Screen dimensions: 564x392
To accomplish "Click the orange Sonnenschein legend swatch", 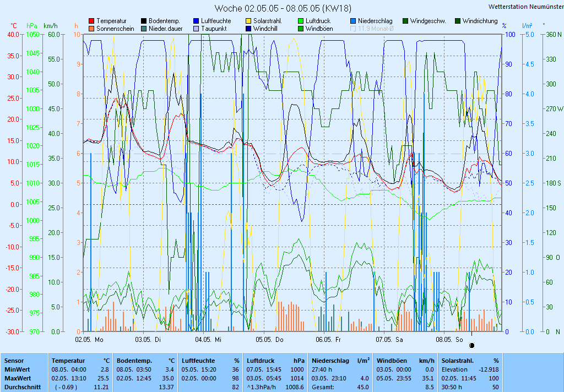I will [x=91, y=29].
